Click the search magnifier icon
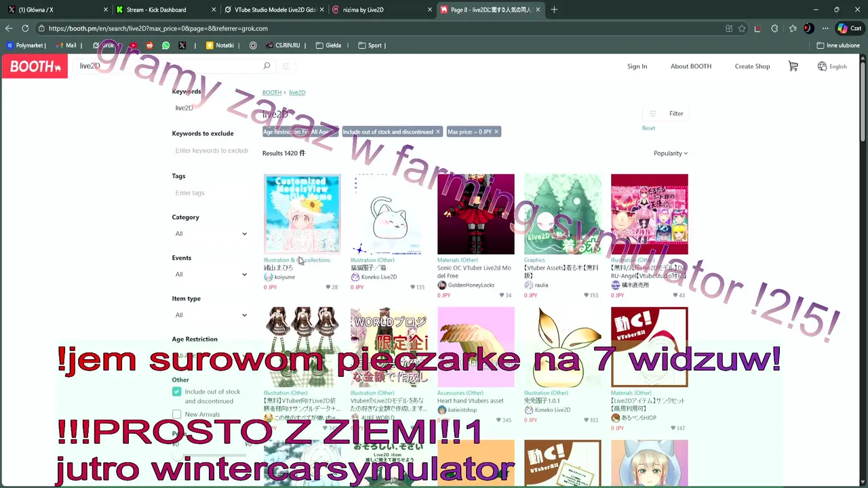 267,66
